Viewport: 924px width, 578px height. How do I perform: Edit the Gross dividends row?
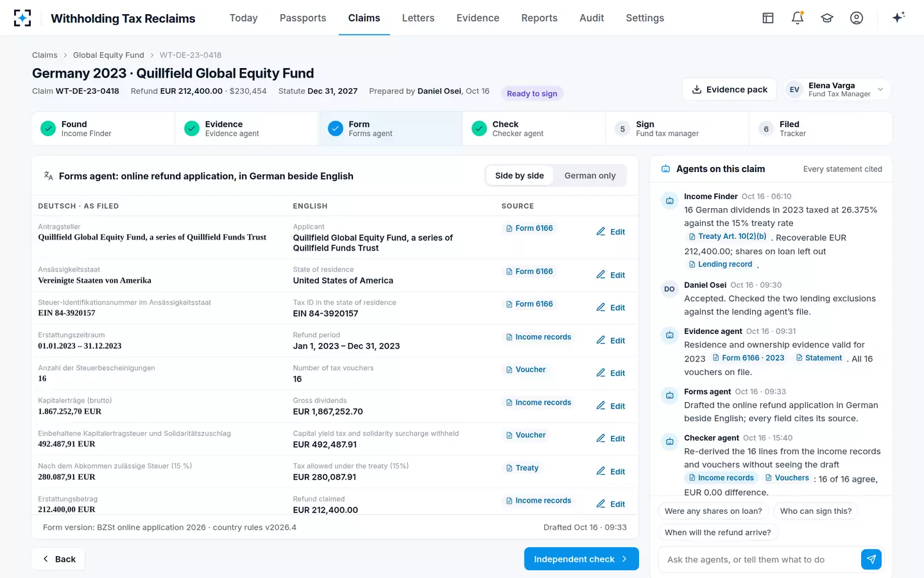point(610,406)
